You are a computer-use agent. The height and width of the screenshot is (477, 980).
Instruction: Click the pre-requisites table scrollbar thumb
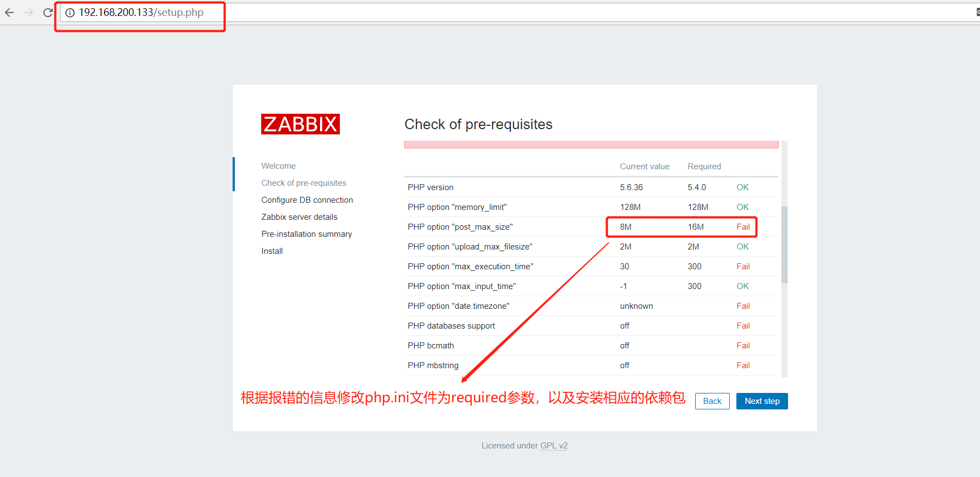coord(784,245)
